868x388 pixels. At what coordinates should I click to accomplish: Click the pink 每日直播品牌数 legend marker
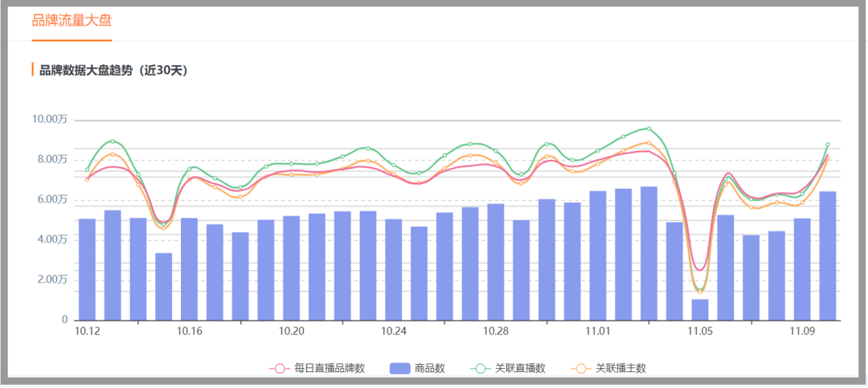[x=280, y=369]
